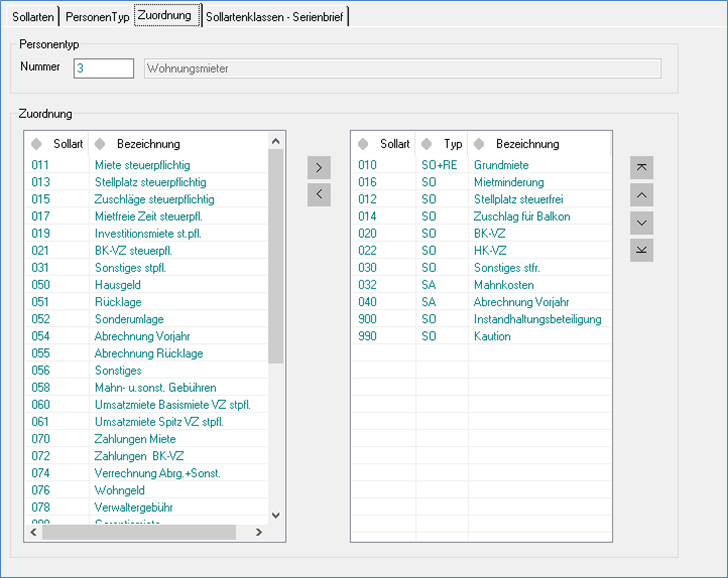Remove assignment with left arrow button
Screen dimensions: 728x578
click(x=318, y=194)
